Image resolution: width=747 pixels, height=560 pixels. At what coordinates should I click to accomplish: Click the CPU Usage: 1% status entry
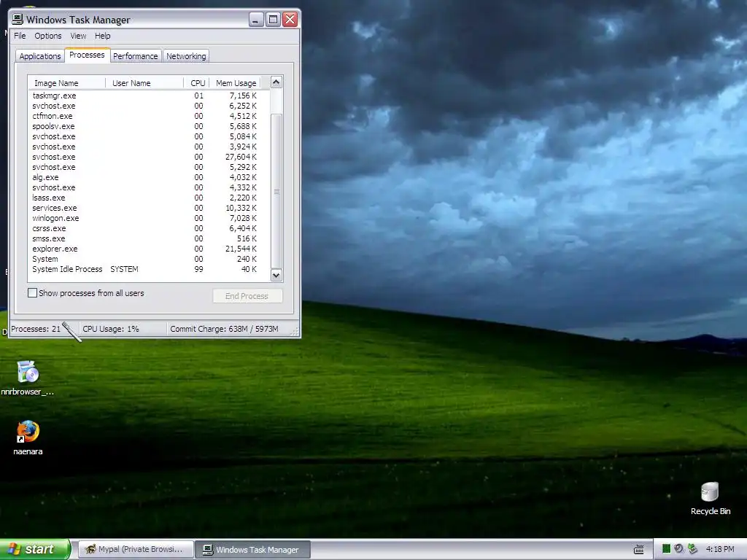(111, 329)
